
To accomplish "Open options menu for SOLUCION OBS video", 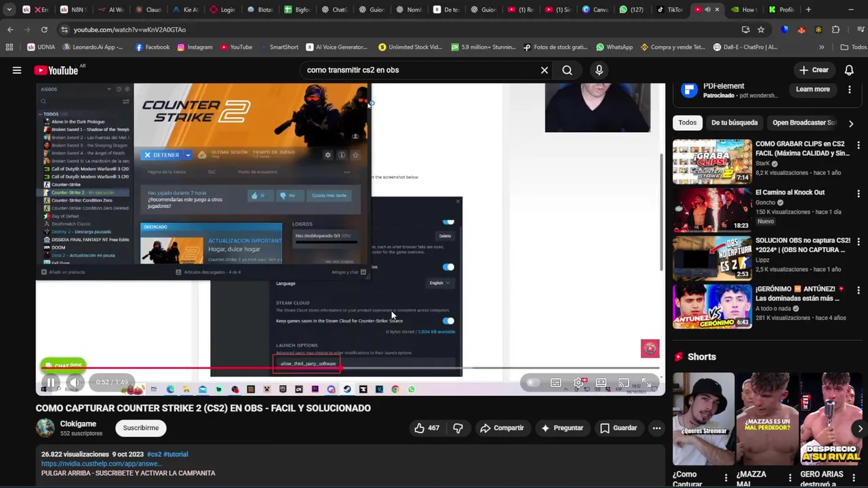I will 859,241.
